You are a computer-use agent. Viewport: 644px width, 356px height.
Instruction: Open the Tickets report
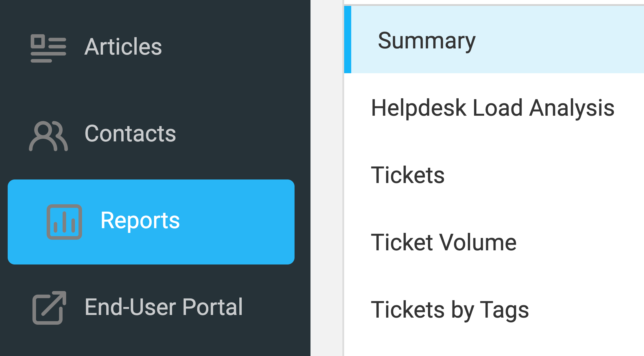tap(407, 175)
